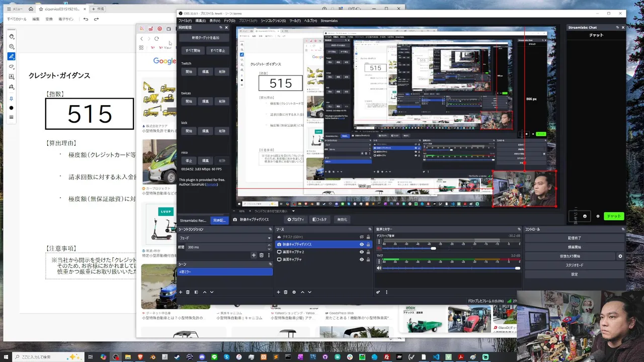Open 仮想カメラ settings gear
The height and width of the screenshot is (362, 644).
620,256
